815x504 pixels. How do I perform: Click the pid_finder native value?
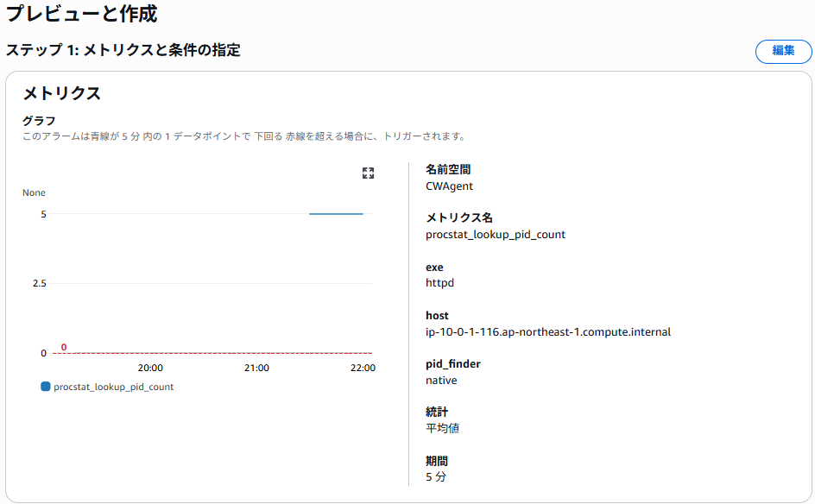pos(441,381)
